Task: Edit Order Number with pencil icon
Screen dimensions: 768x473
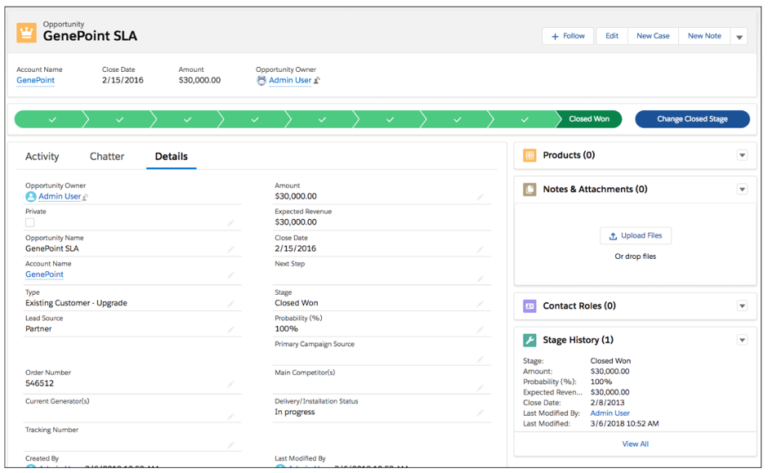Action: pyautogui.click(x=231, y=384)
